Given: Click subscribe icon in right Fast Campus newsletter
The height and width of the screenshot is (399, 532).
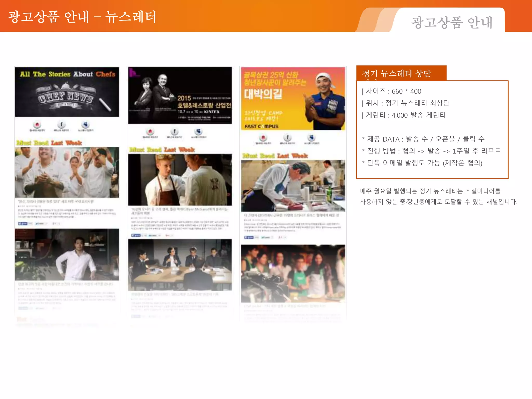Looking at the screenshot, I should [x=311, y=137].
